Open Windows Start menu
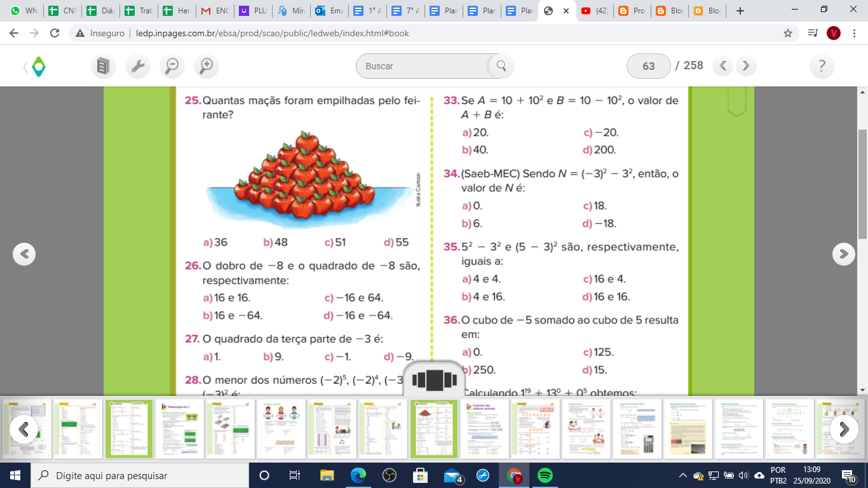This screenshot has width=868, height=488. point(15,475)
